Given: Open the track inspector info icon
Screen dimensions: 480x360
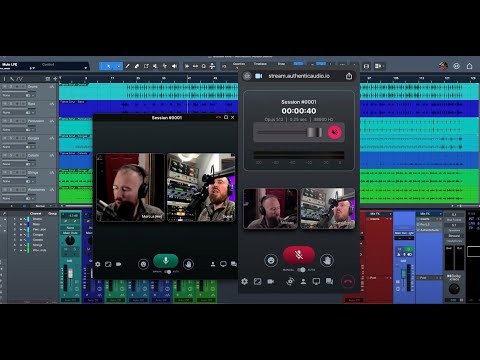Looking at the screenshot, I should 4,79.
